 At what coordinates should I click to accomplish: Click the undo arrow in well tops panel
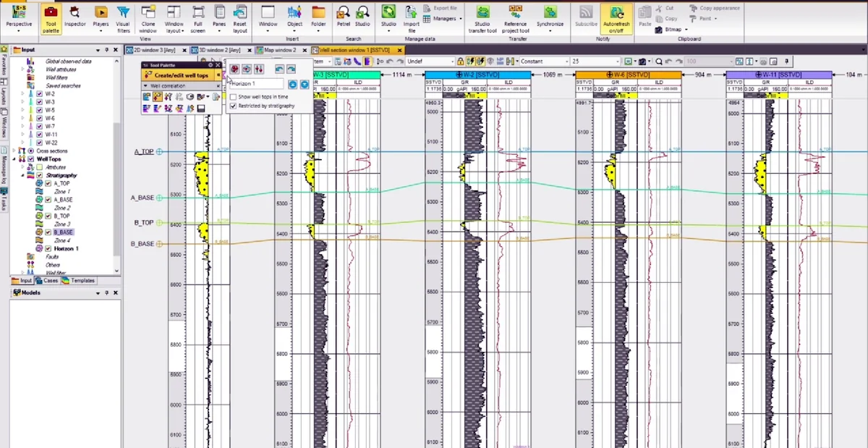click(x=278, y=69)
